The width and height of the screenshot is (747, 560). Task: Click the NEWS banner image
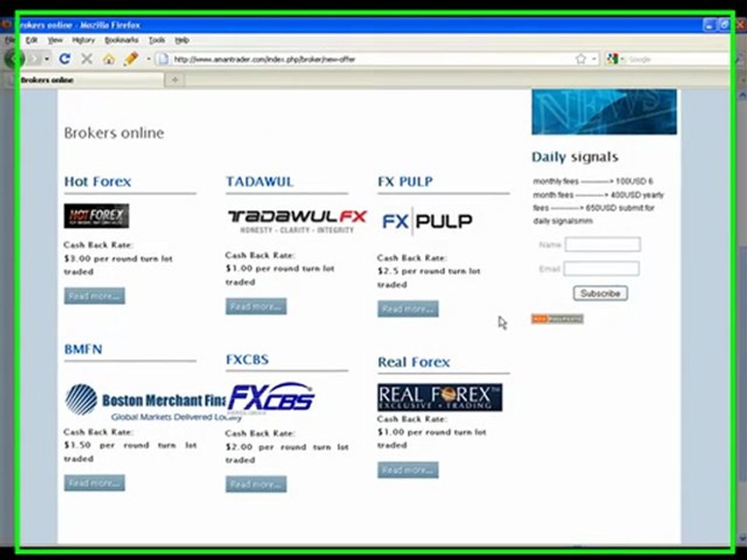pyautogui.click(x=604, y=111)
